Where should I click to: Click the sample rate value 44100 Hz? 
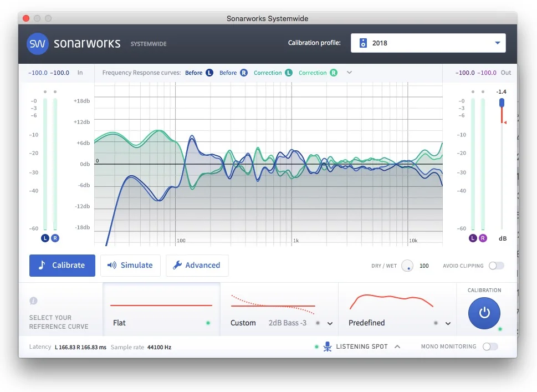[x=159, y=347]
